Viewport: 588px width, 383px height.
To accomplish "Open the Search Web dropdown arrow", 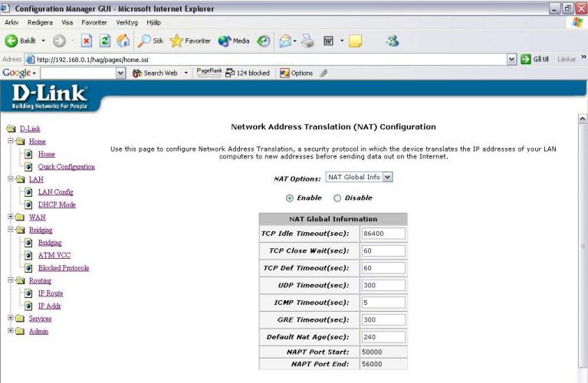I will tap(186, 73).
